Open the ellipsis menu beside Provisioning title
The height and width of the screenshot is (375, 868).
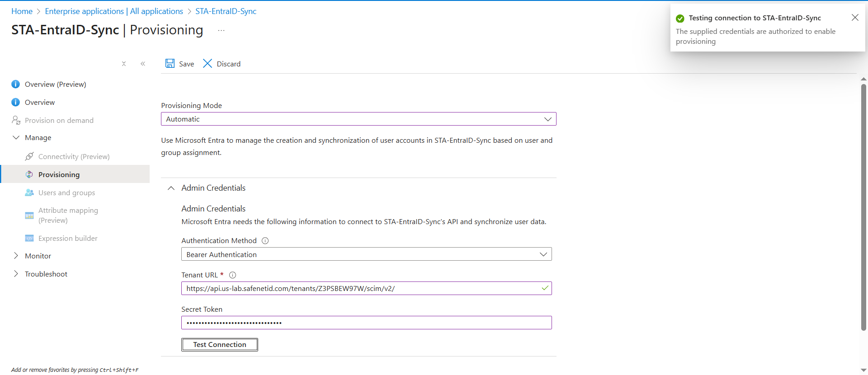[x=221, y=30]
